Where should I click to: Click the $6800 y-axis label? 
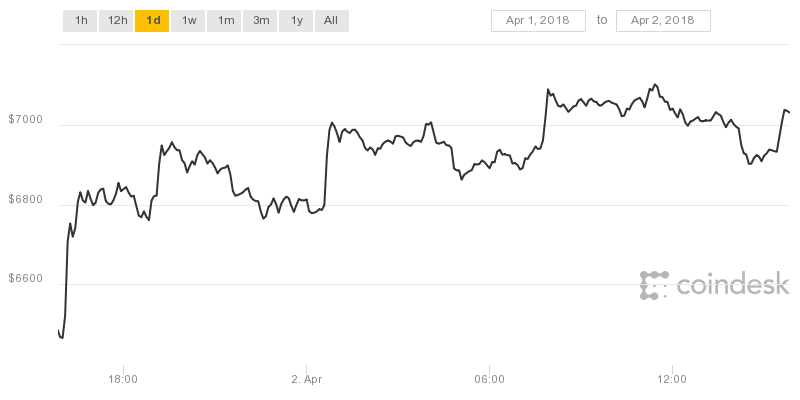[26, 200]
